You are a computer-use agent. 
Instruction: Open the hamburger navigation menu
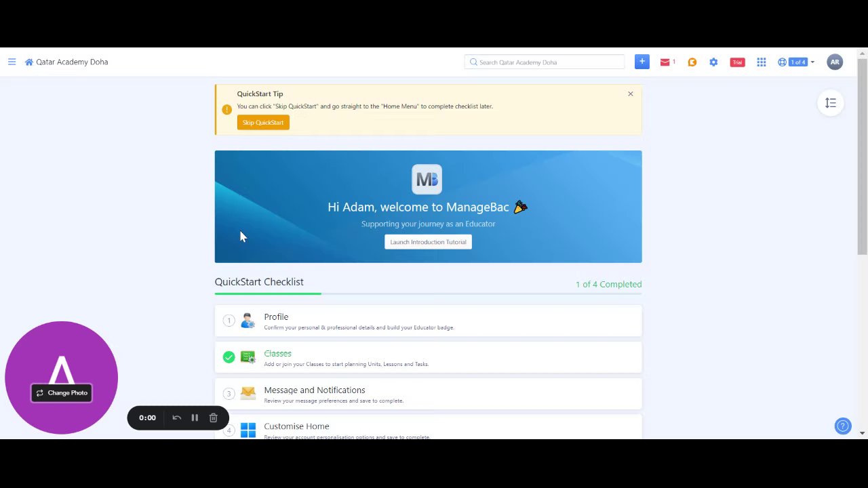[12, 62]
